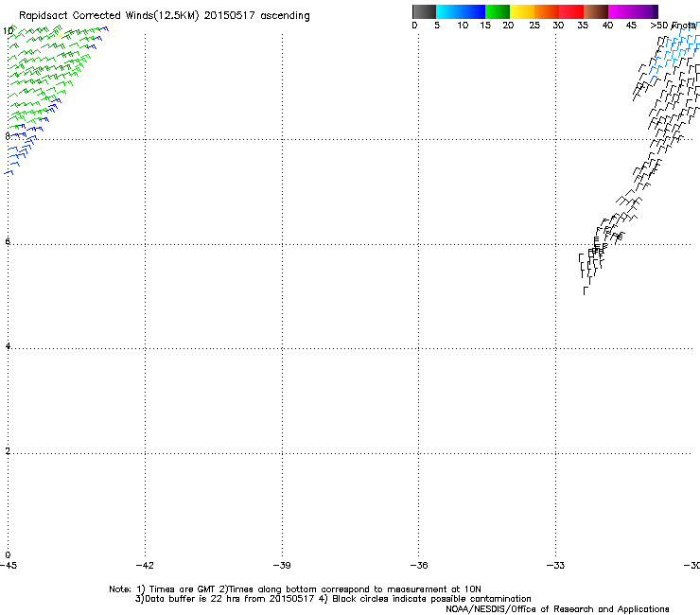
Task: Select the orange 25–30 knot legend segment
Action: [x=547, y=11]
